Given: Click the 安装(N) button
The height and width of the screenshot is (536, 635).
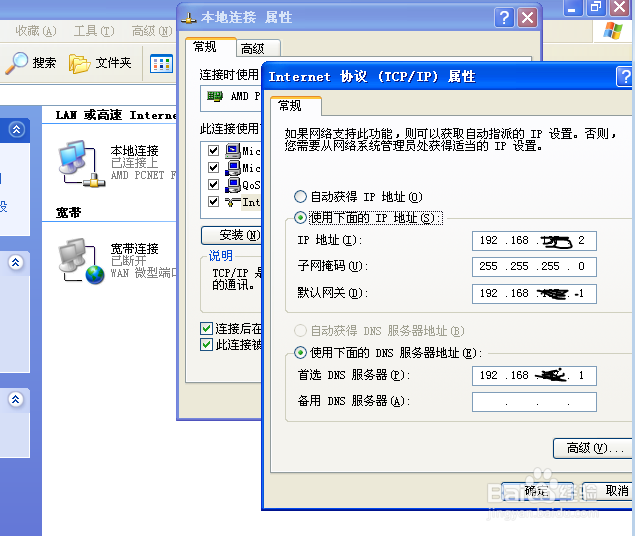Looking at the screenshot, I should click(231, 235).
